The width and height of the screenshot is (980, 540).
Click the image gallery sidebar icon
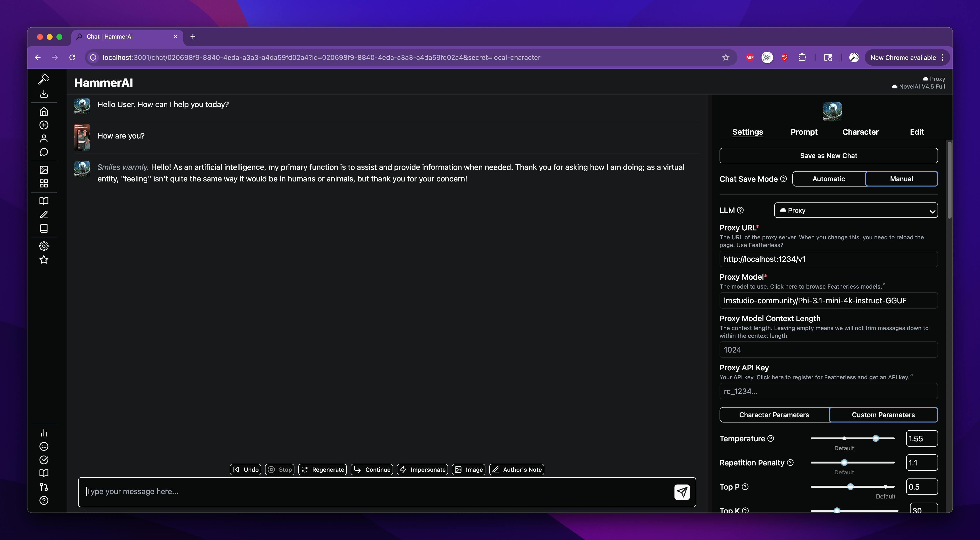44,170
